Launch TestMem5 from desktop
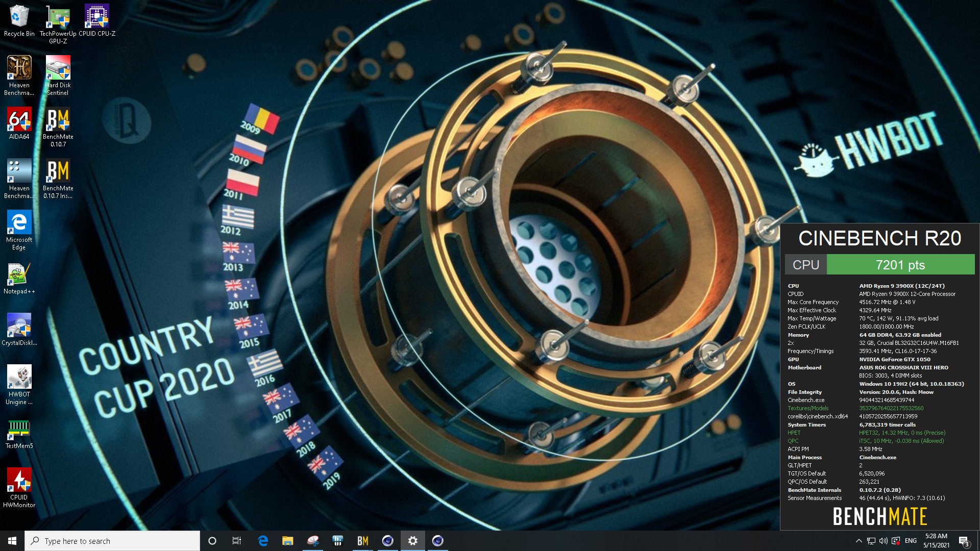Screen dimensions: 980x551 tap(19, 434)
